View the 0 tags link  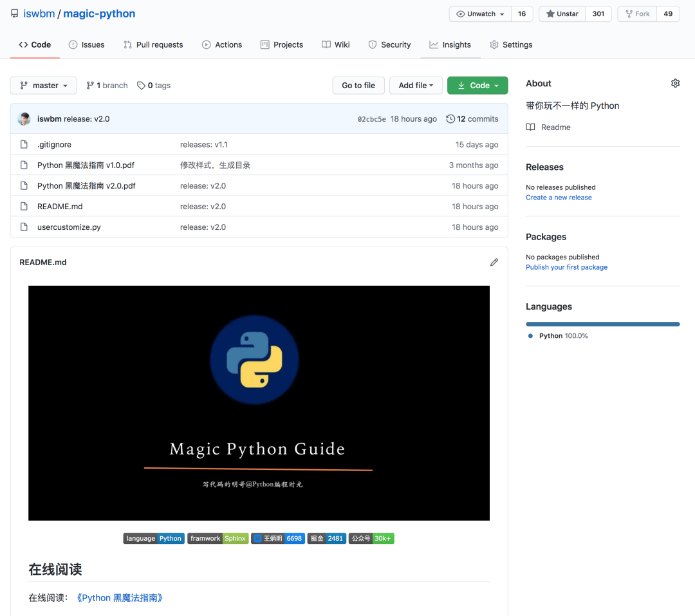pos(154,86)
